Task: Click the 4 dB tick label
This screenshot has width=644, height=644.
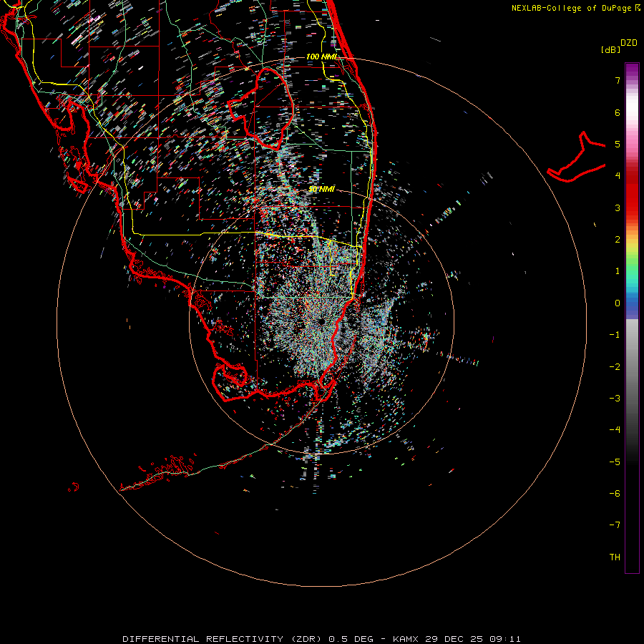Action: (x=618, y=176)
